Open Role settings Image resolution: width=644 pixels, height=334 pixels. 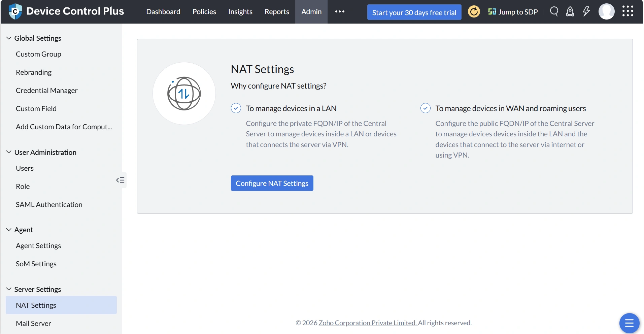(23, 187)
